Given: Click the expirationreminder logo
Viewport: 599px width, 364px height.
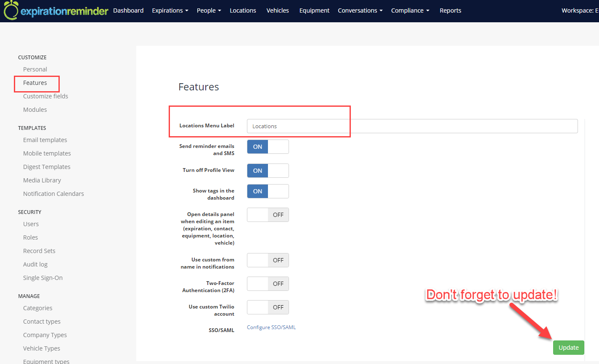Looking at the screenshot, I should [56, 11].
